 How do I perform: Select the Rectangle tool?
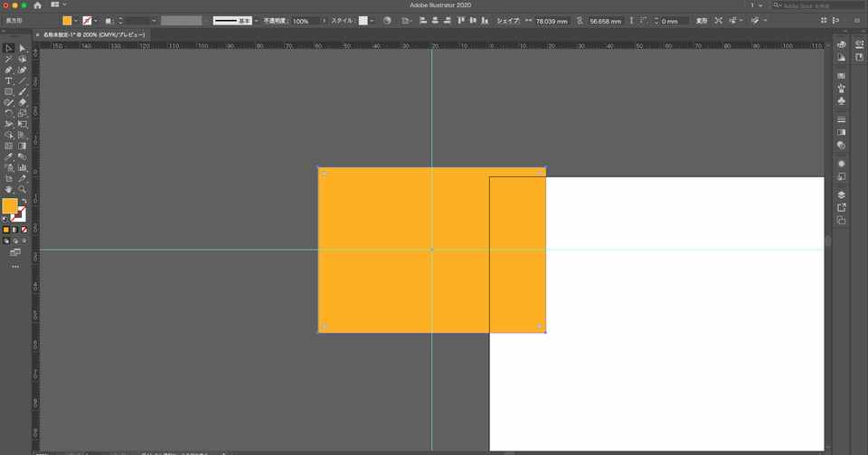(9, 92)
